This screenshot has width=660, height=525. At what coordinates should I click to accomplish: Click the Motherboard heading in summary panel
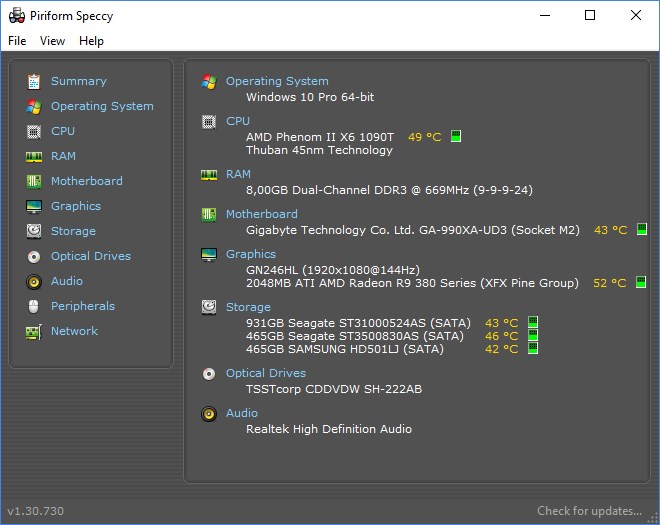click(261, 214)
